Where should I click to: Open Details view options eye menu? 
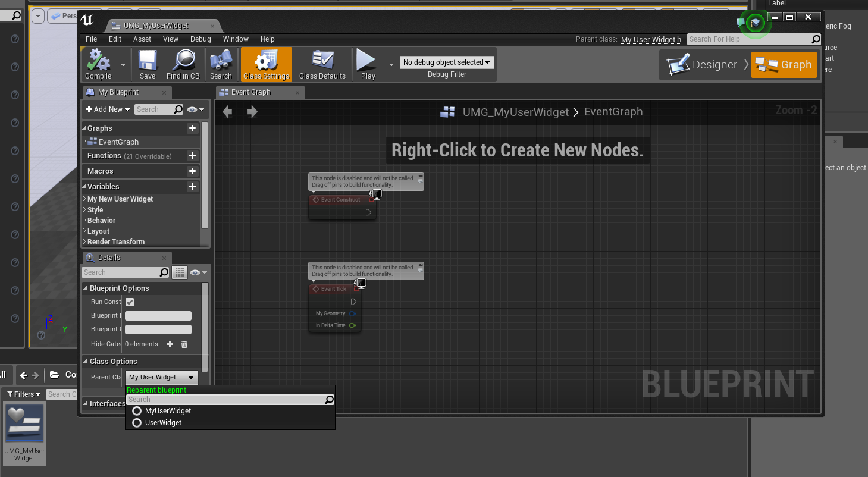point(198,272)
